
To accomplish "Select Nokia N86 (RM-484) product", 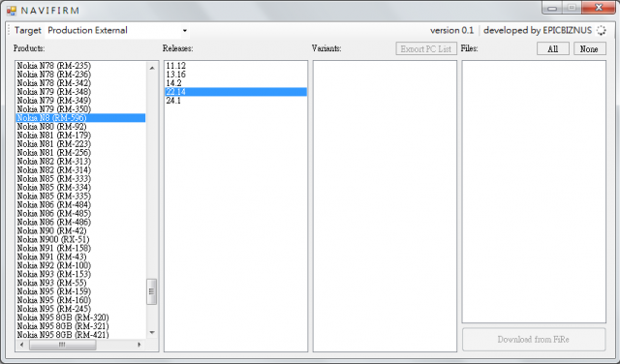I will 80,204.
